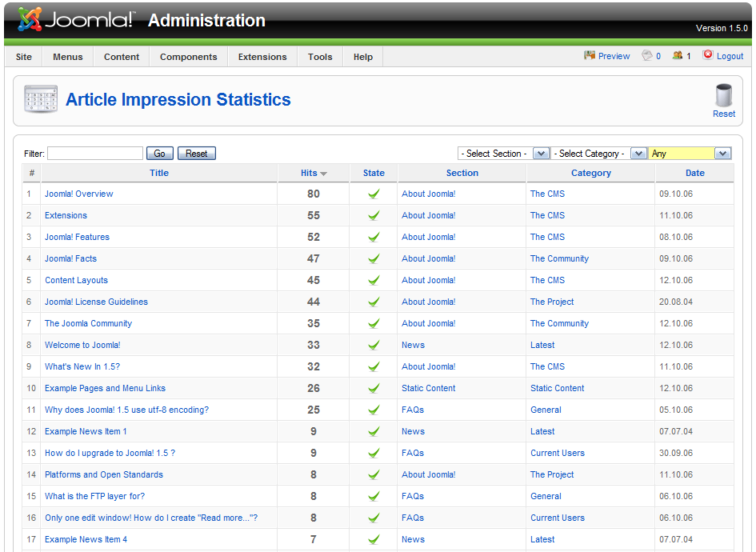The height and width of the screenshot is (552, 756).
Task: Sort table by Section column
Action: point(462,173)
